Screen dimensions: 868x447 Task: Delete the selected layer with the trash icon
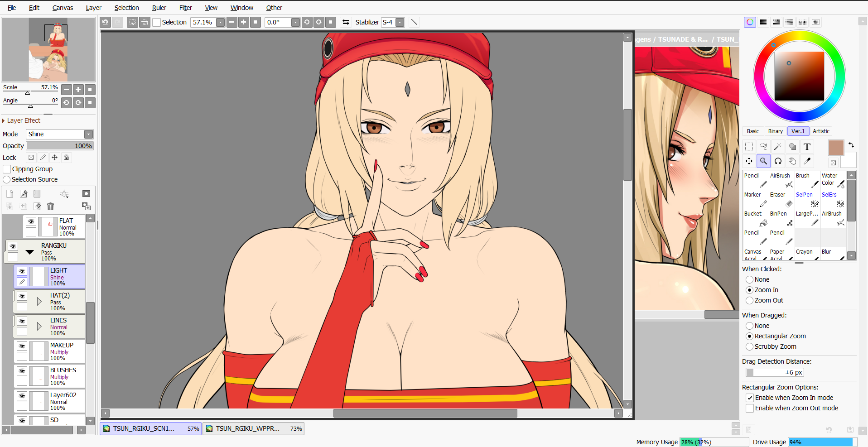(x=51, y=207)
